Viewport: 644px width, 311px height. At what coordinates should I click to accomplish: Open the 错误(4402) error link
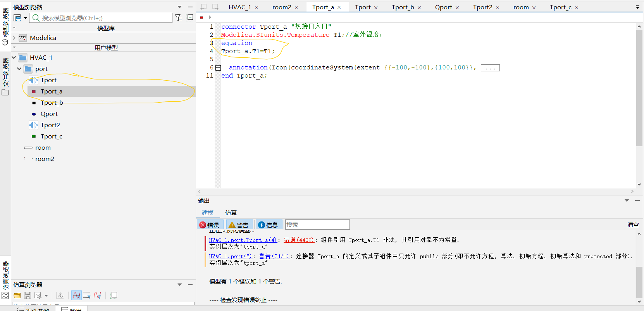[x=299, y=240]
